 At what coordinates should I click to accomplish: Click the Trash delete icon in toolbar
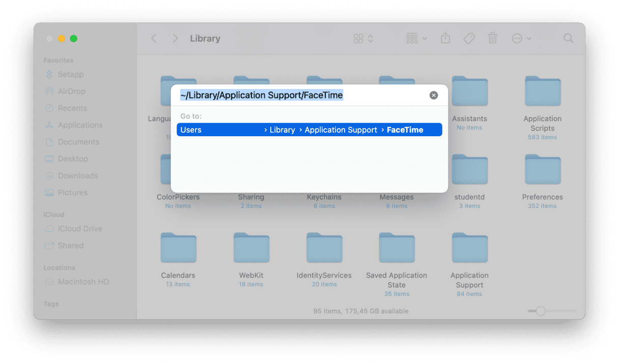pyautogui.click(x=492, y=39)
